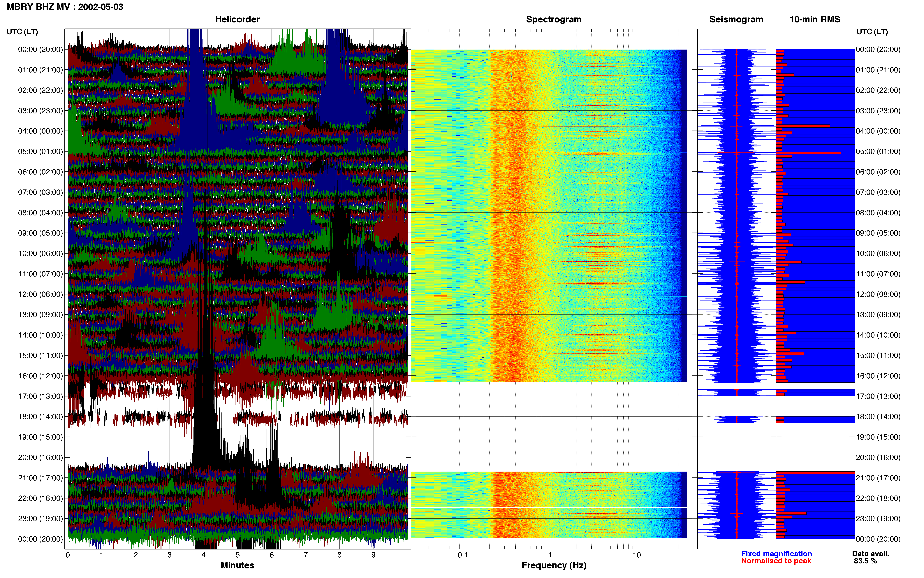924x578 pixels.
Task: Click the 'Spectrogram' panel heading
Action: coord(554,20)
